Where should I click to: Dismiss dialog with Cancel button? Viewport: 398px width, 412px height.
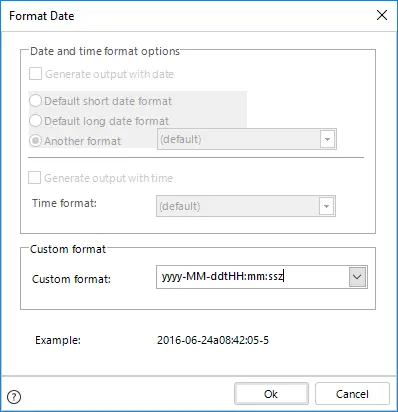tap(352, 394)
